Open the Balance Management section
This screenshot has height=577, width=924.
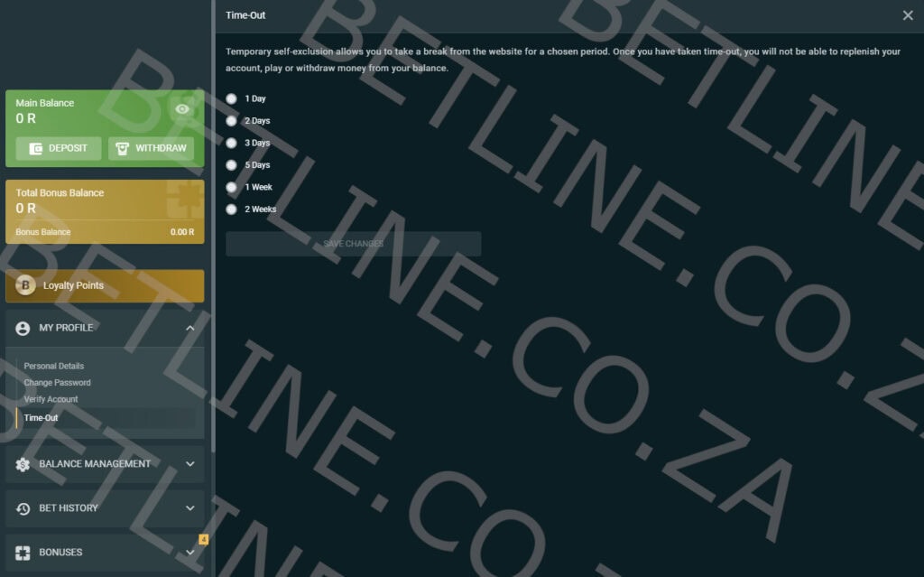(x=105, y=464)
